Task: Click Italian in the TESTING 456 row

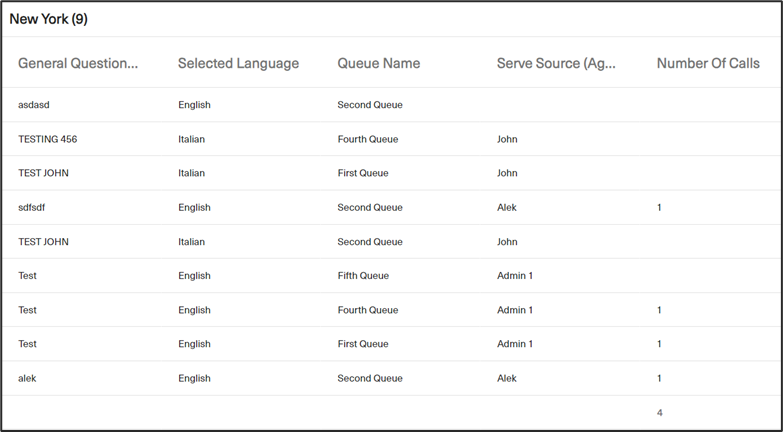Action: 191,139
